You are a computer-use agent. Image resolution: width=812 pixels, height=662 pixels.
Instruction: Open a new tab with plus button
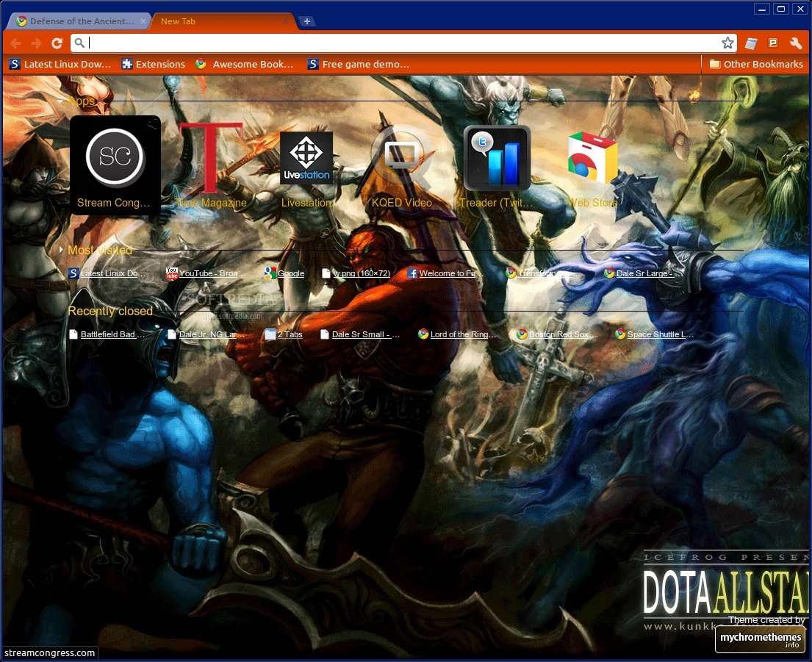pos(307,21)
